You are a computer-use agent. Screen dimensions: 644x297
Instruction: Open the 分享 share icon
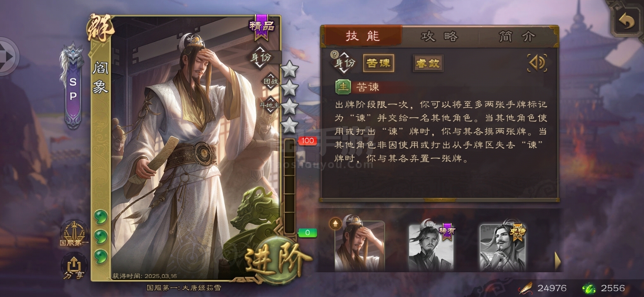(73, 266)
